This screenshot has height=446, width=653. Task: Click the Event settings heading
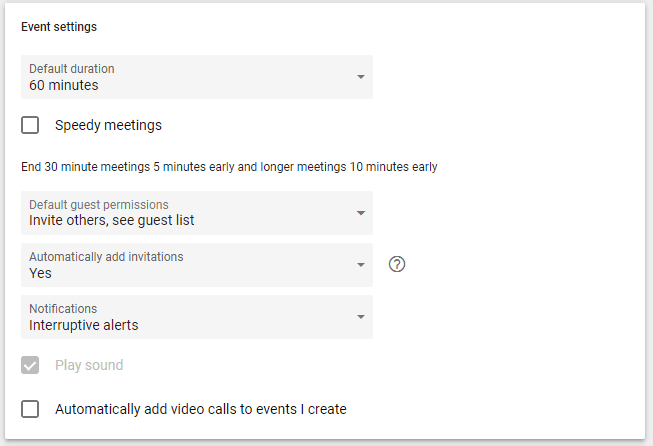coord(59,27)
